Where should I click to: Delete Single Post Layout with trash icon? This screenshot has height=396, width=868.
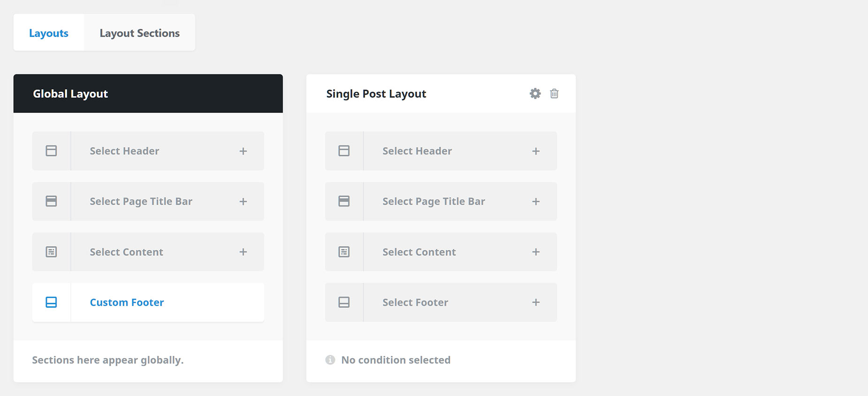coord(554,94)
